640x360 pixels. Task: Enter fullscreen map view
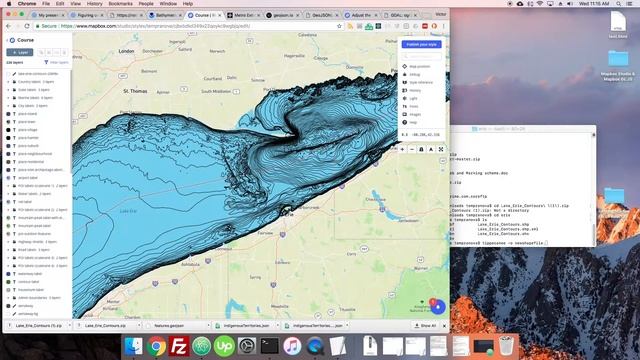click(441, 149)
